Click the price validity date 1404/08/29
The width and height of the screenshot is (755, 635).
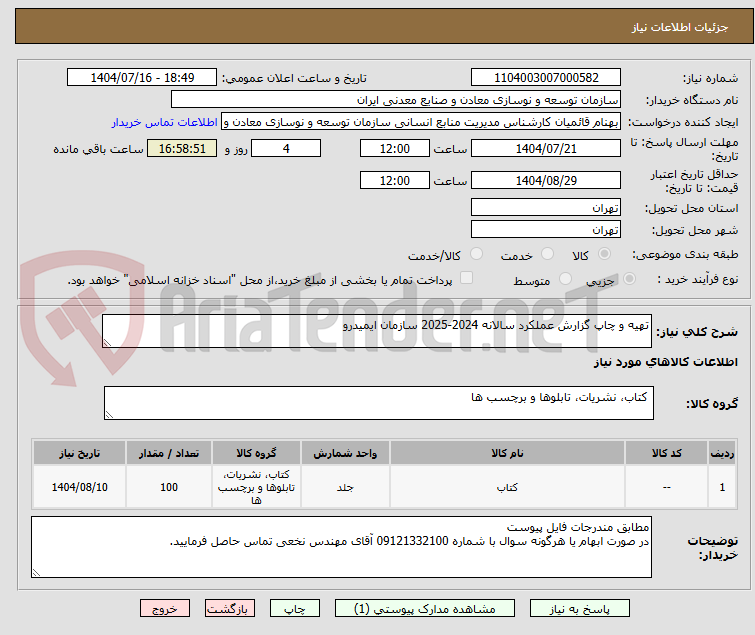point(546,180)
